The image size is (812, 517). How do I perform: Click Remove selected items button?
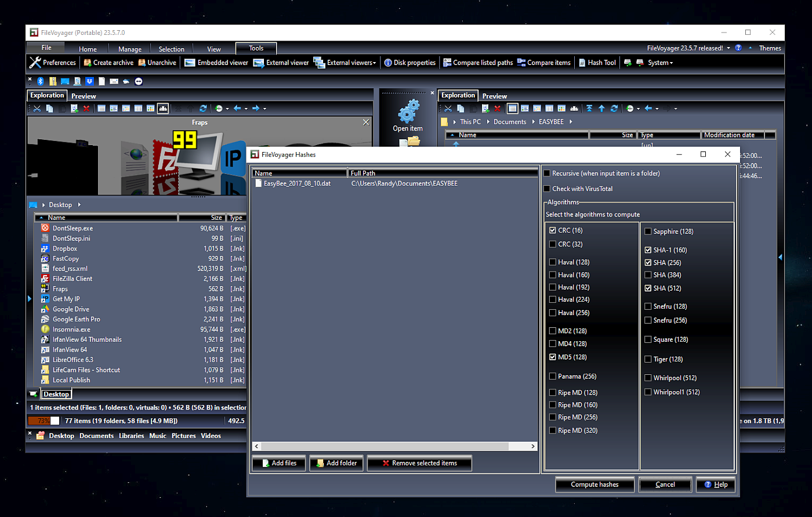(x=419, y=463)
